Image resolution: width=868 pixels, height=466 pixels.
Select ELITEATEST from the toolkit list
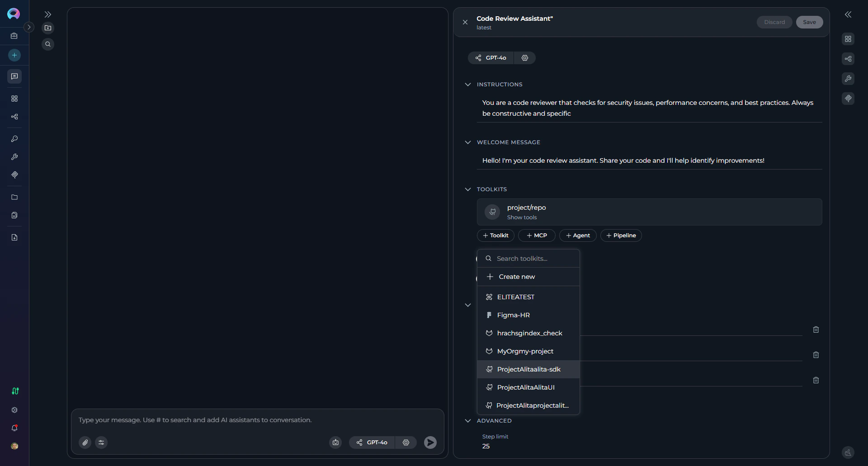tap(515, 297)
